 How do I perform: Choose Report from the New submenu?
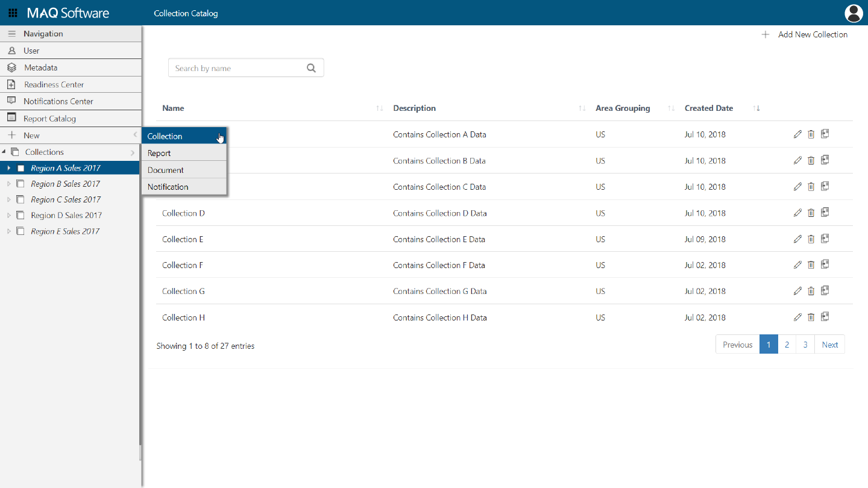click(x=184, y=153)
